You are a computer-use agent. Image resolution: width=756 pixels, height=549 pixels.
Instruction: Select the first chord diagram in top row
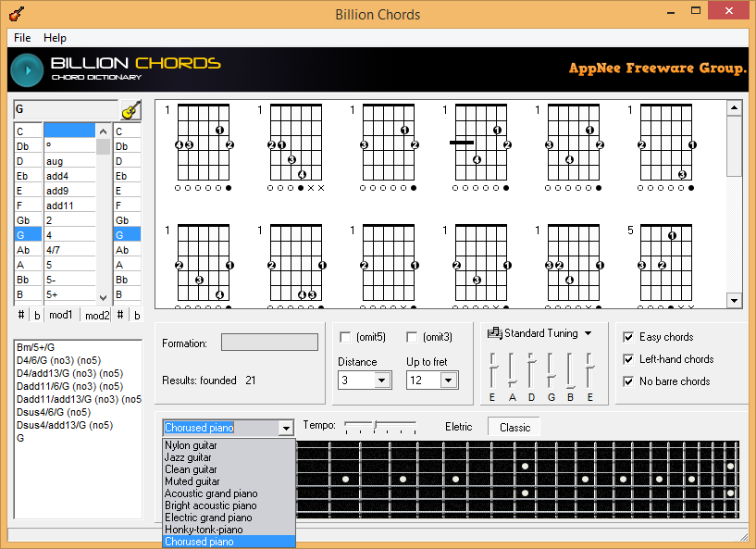[x=203, y=147]
